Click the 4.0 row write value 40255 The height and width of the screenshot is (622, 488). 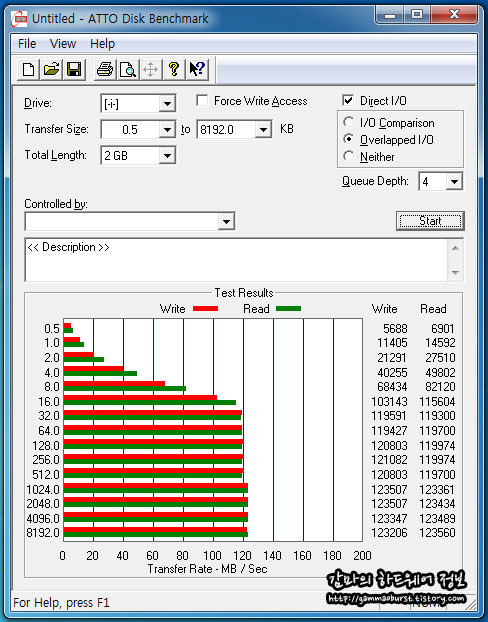tap(392, 372)
